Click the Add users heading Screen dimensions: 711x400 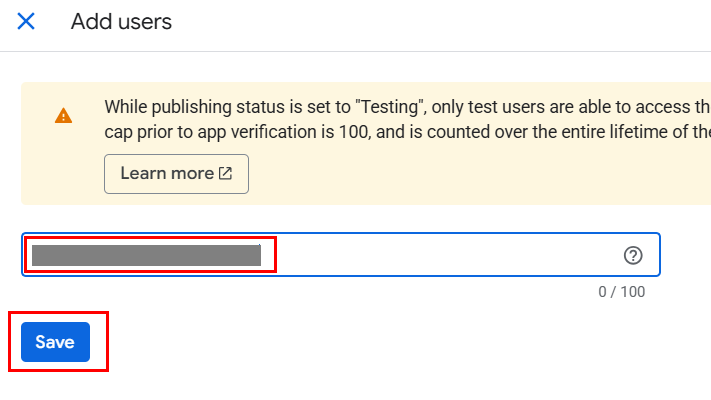[121, 22]
